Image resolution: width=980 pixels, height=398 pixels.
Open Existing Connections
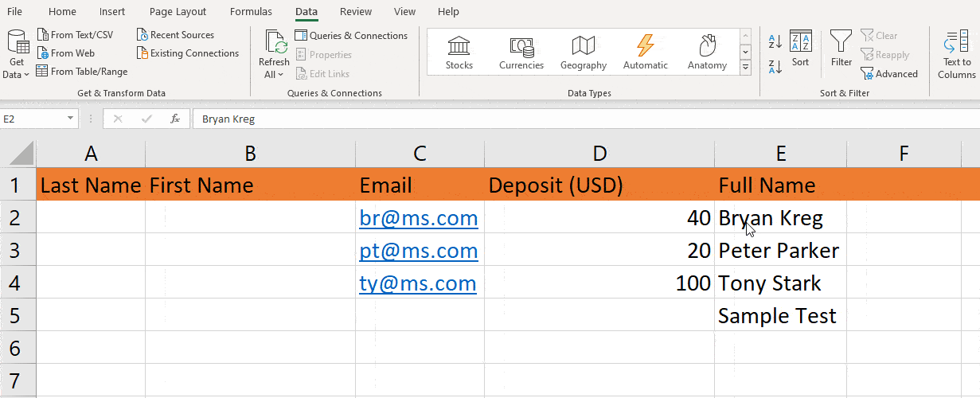click(187, 53)
